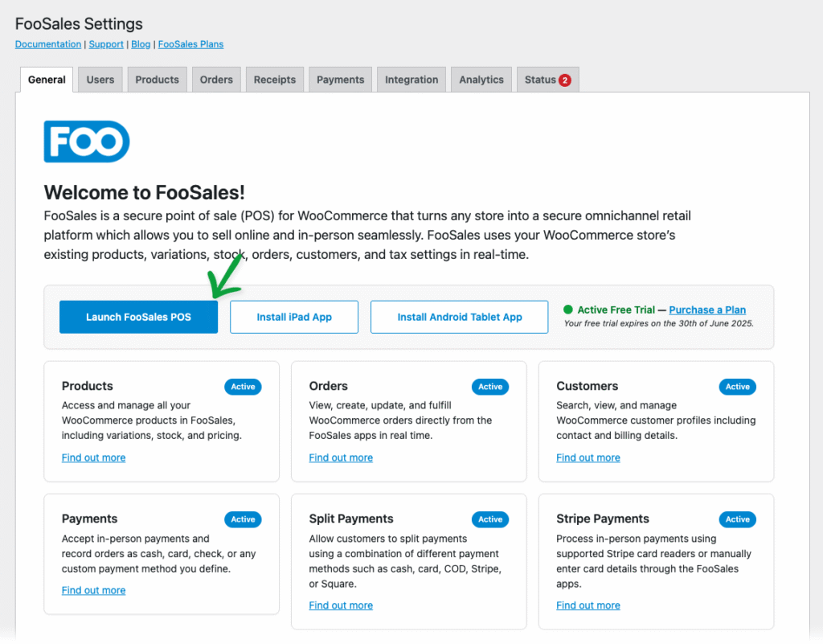823x644 pixels.
Task: Click the Active badge on Payments card
Action: tap(243, 519)
